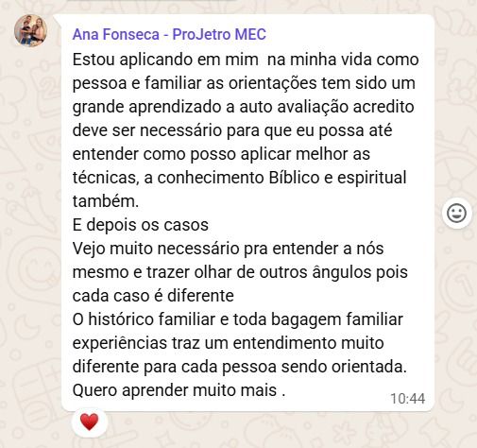This screenshot has height=448, width=477.
Task: Click the text 'cada caso é diferente'
Action: pos(153,296)
